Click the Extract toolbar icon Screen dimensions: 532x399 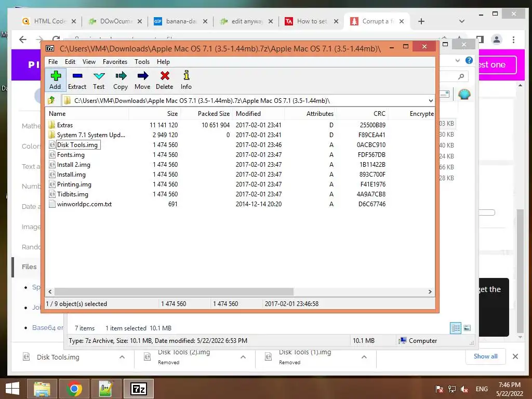click(x=77, y=80)
